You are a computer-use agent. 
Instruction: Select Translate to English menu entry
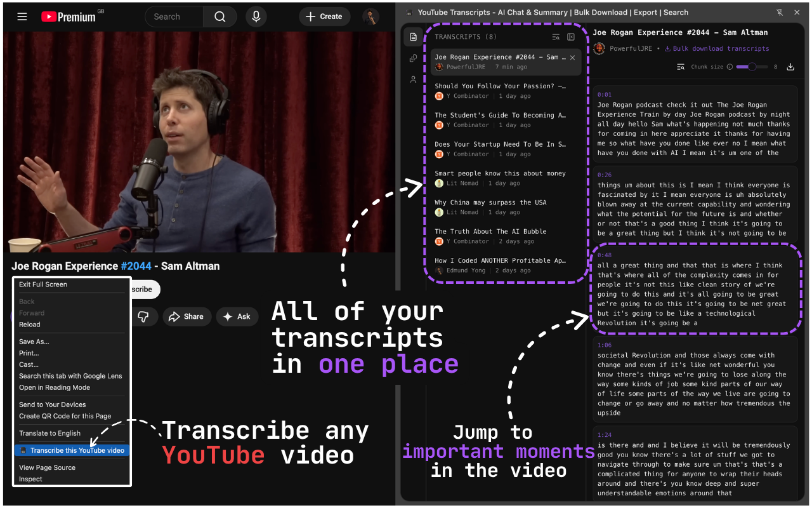[x=50, y=433]
